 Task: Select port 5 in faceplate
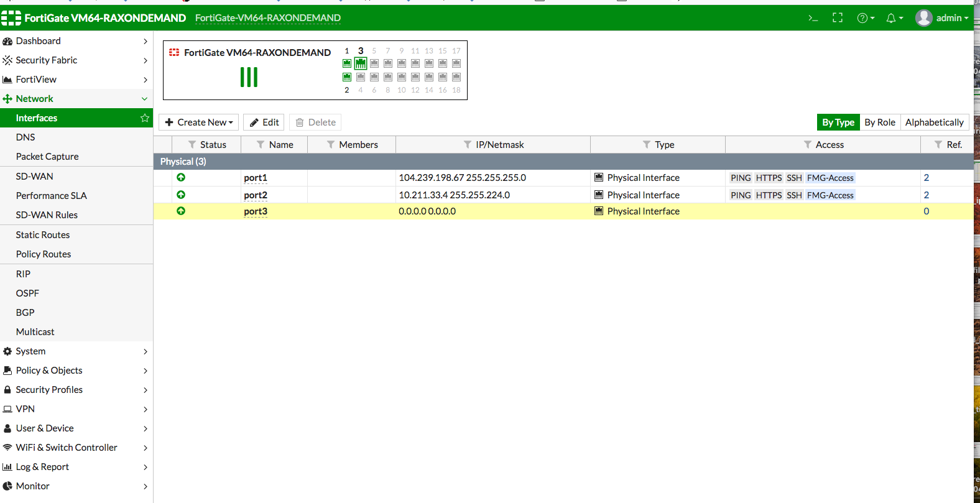coord(374,63)
